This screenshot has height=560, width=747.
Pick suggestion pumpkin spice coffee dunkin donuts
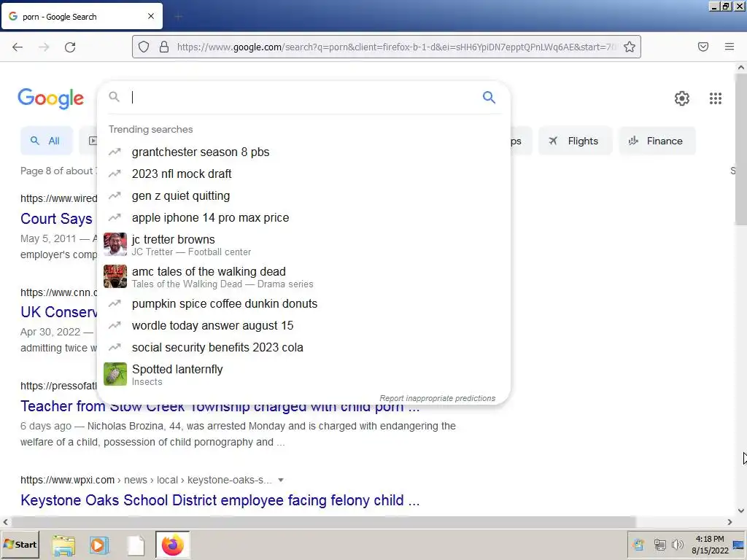pos(303,304)
